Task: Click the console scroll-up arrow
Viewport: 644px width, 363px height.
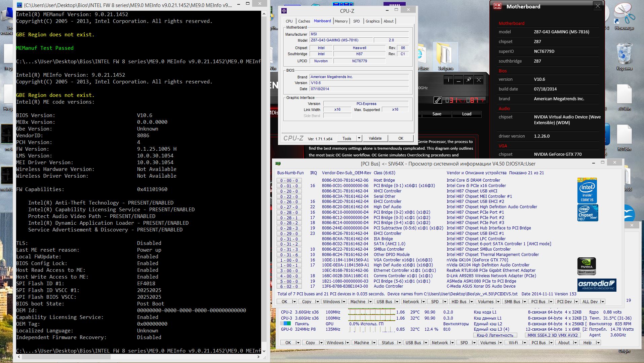Action: [x=264, y=14]
